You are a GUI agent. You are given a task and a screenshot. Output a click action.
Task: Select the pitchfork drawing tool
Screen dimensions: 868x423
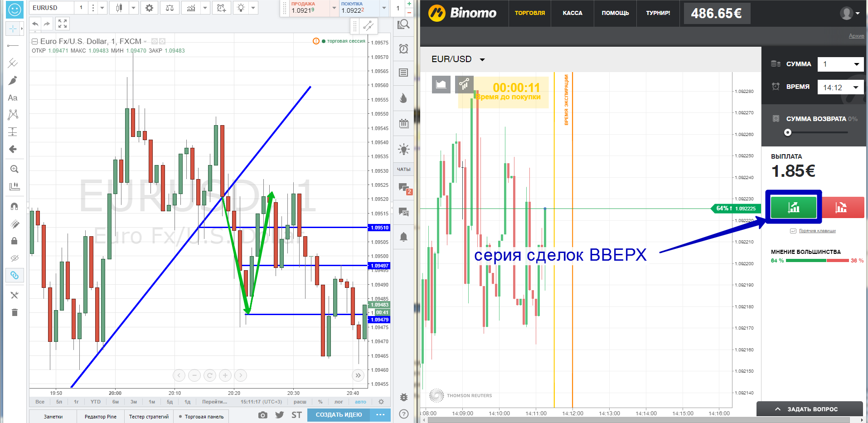click(x=13, y=63)
